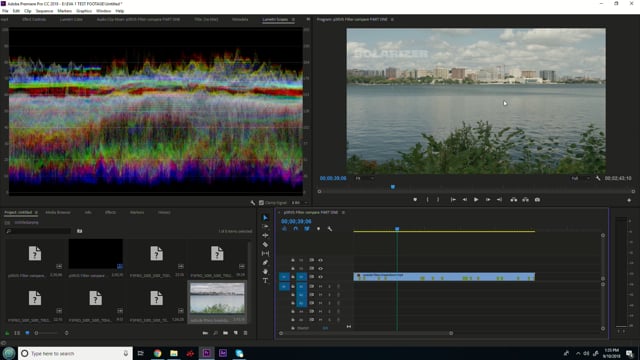Toggle eye visibility for second video track
Screen dimensions: 640x360
point(320,269)
